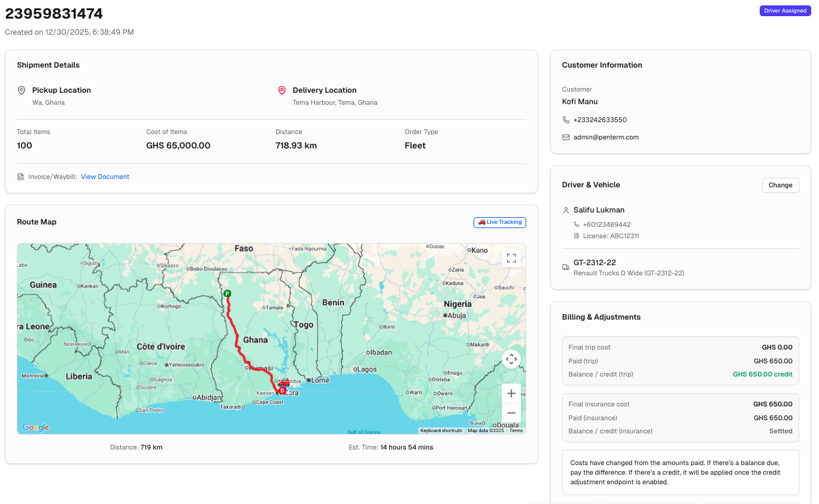
Task: Click the red delivery location pin icon
Action: [282, 90]
